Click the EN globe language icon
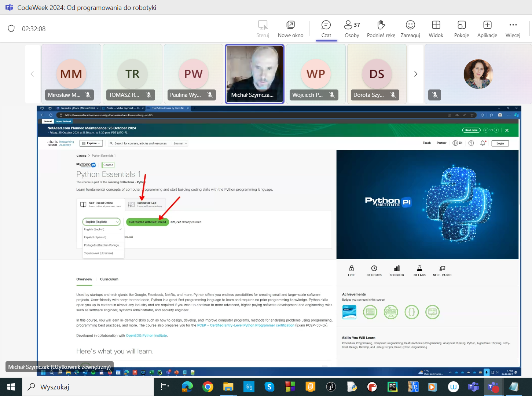The width and height of the screenshot is (532, 396). [x=457, y=143]
